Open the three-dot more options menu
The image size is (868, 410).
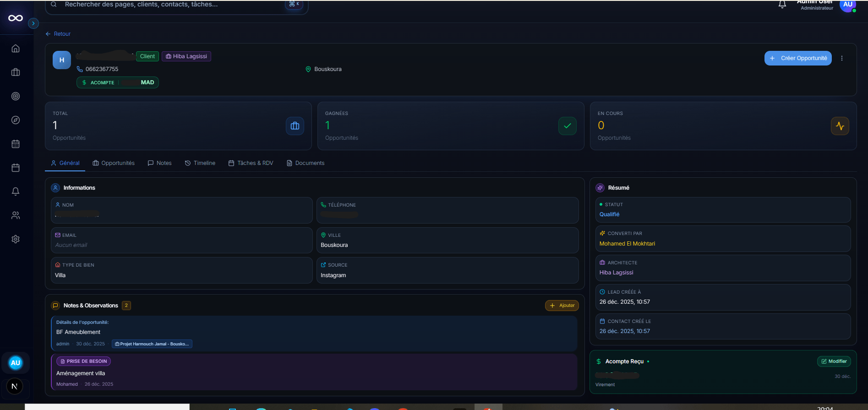[x=842, y=58]
